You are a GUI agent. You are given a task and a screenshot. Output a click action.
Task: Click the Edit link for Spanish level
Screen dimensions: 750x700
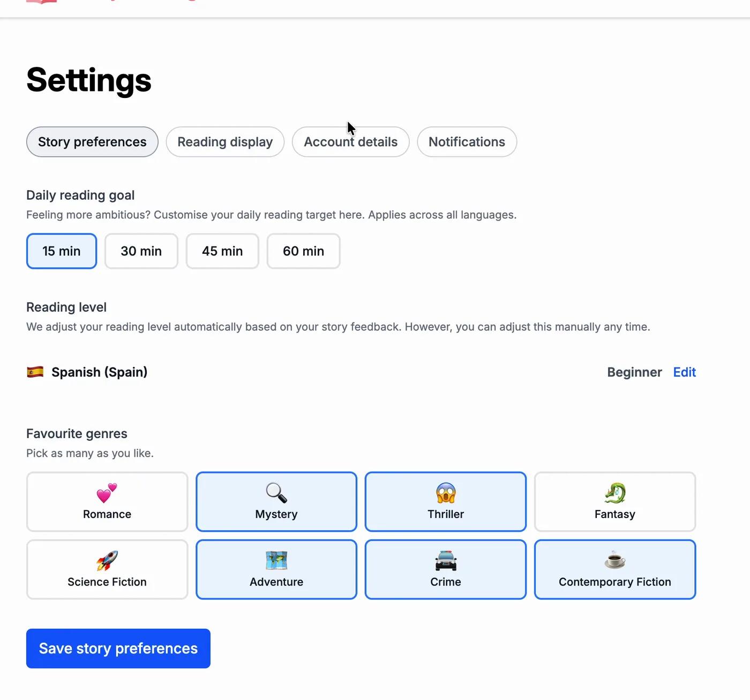[x=685, y=372]
